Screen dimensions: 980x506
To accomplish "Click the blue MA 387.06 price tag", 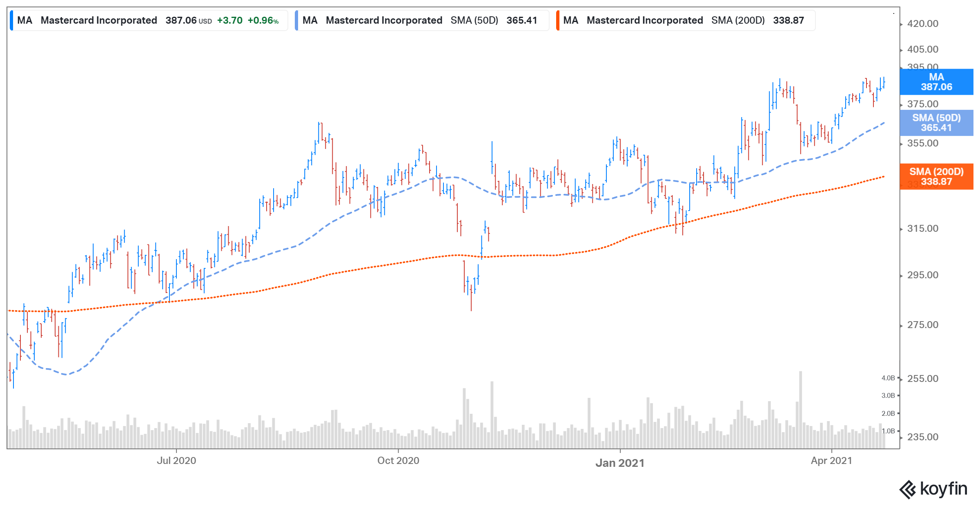I will tap(936, 82).
